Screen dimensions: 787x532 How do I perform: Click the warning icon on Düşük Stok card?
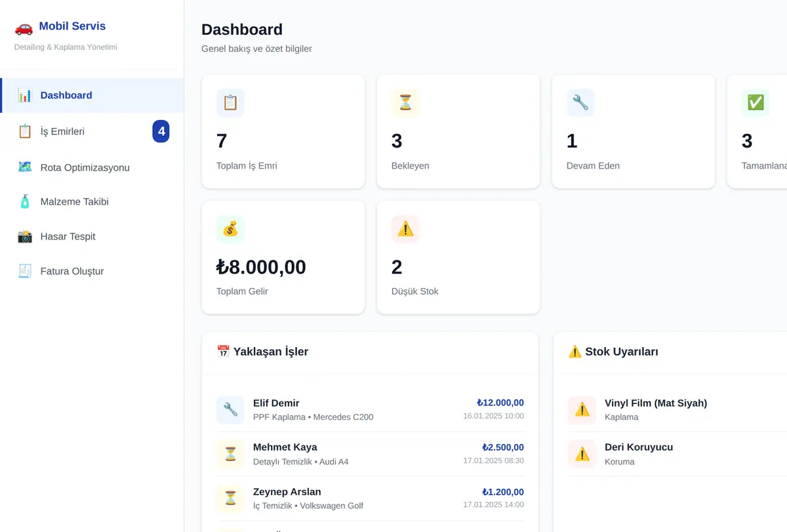(405, 229)
